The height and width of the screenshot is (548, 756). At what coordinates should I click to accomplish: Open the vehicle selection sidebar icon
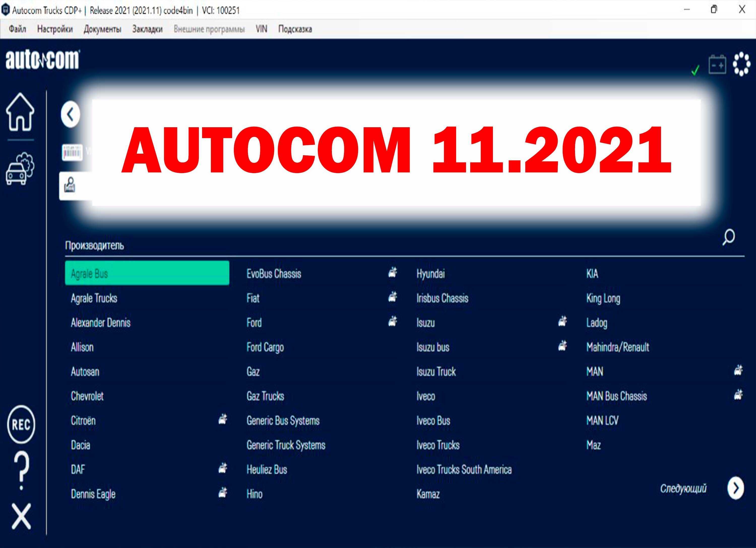(20, 169)
